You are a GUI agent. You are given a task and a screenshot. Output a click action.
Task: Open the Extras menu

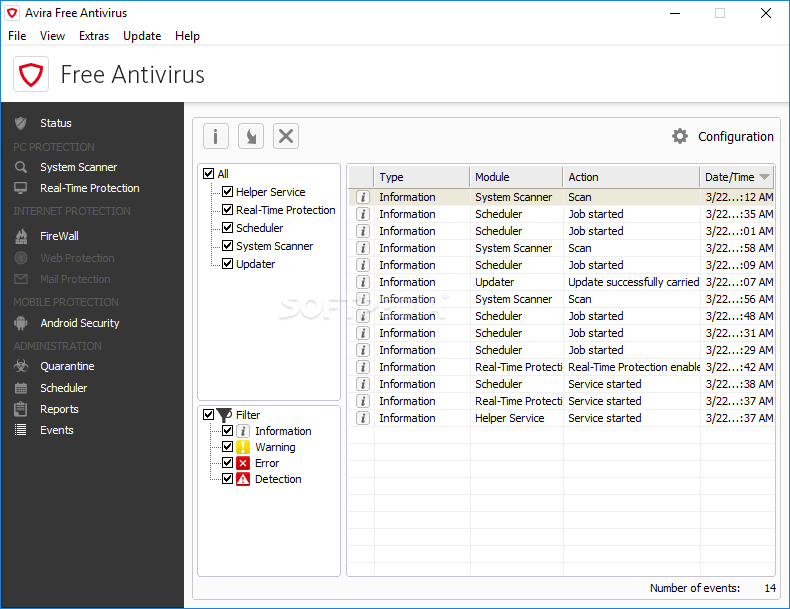pos(94,36)
